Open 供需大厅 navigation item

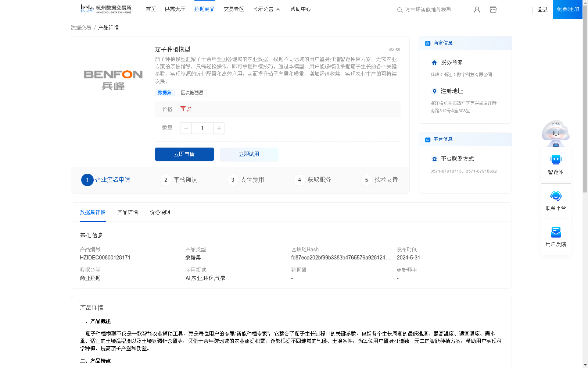point(175,9)
